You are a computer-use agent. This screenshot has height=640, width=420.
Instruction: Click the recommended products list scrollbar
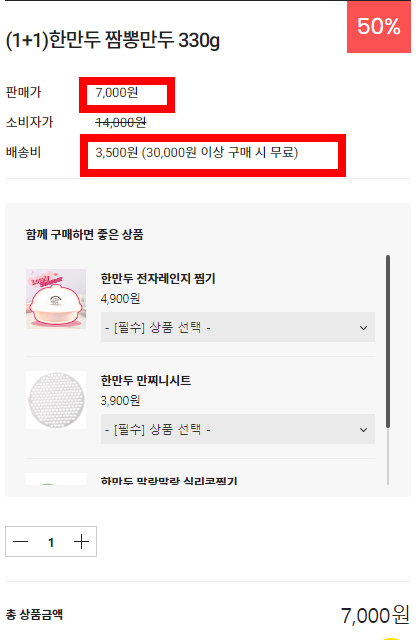[388, 342]
